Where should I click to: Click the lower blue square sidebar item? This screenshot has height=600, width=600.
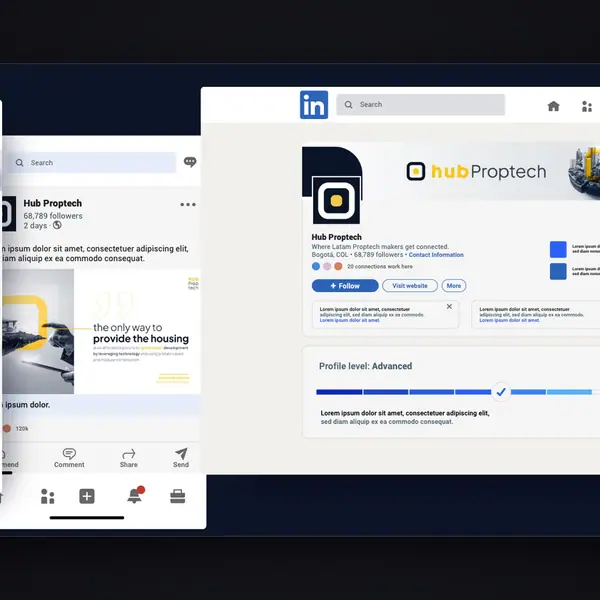pyautogui.click(x=558, y=271)
